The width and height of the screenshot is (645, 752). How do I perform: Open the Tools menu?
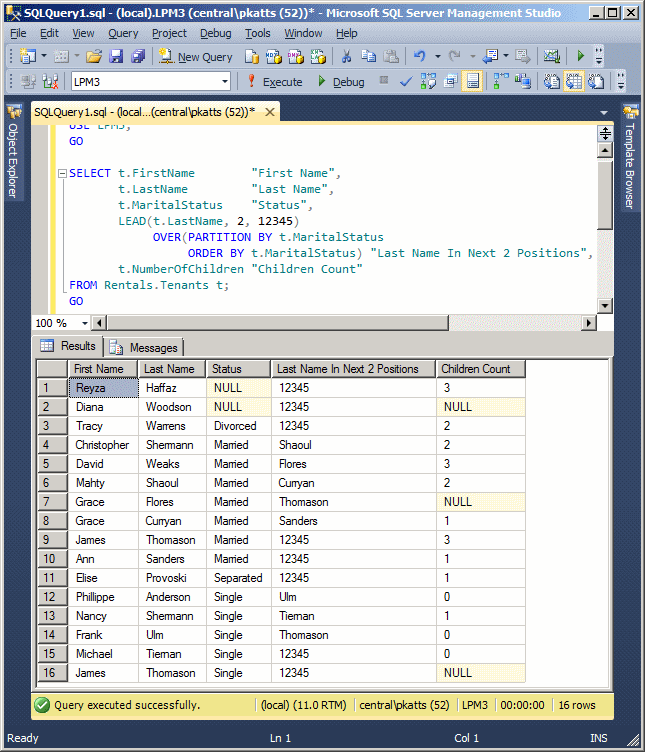(258, 33)
